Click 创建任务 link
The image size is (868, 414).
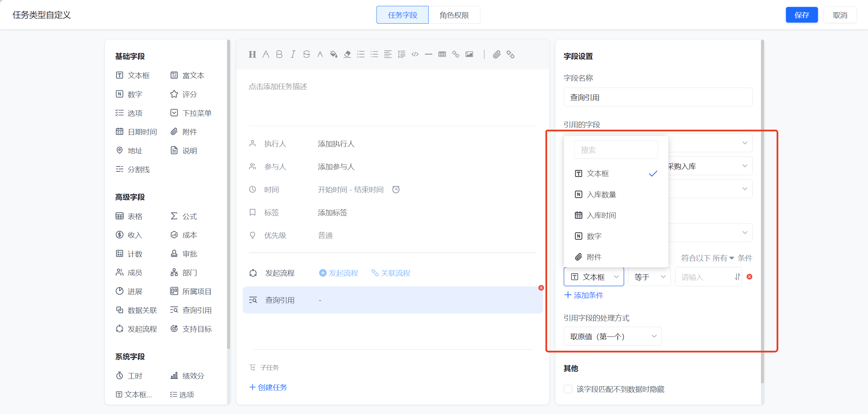[x=268, y=387]
